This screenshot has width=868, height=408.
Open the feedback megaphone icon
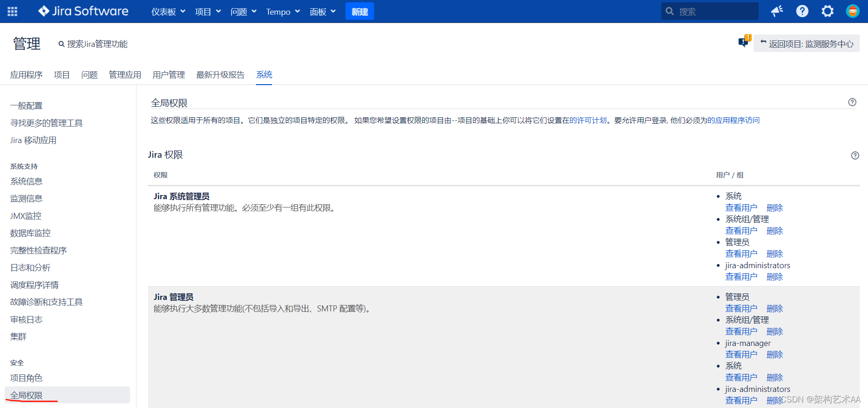pyautogui.click(x=777, y=11)
